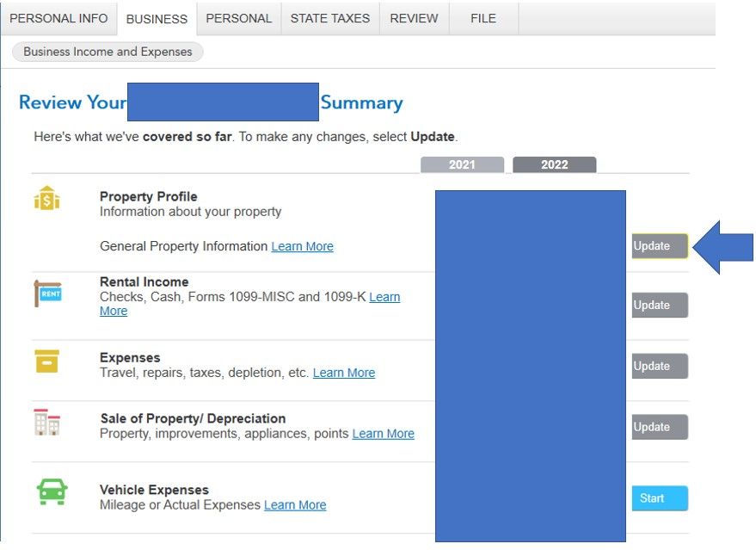Screen dimensions: 756x550
Task: Open Learn More for Sale of Property
Action: tap(383, 433)
